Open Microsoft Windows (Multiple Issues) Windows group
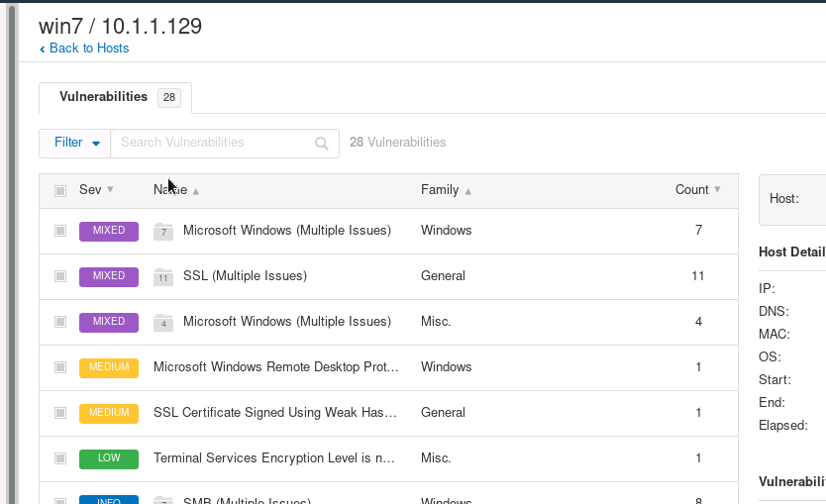The image size is (826, 504). [287, 230]
